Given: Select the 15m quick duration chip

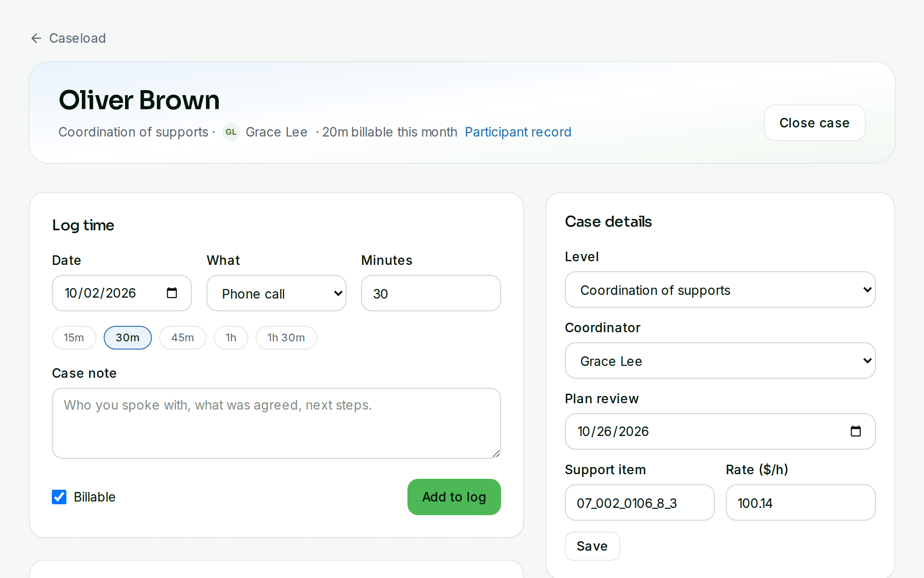Looking at the screenshot, I should [x=74, y=338].
